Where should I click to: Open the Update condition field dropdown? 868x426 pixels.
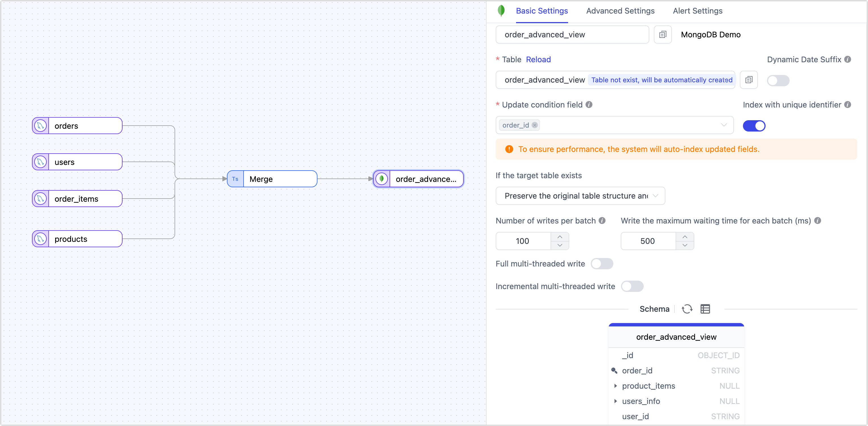(x=724, y=125)
